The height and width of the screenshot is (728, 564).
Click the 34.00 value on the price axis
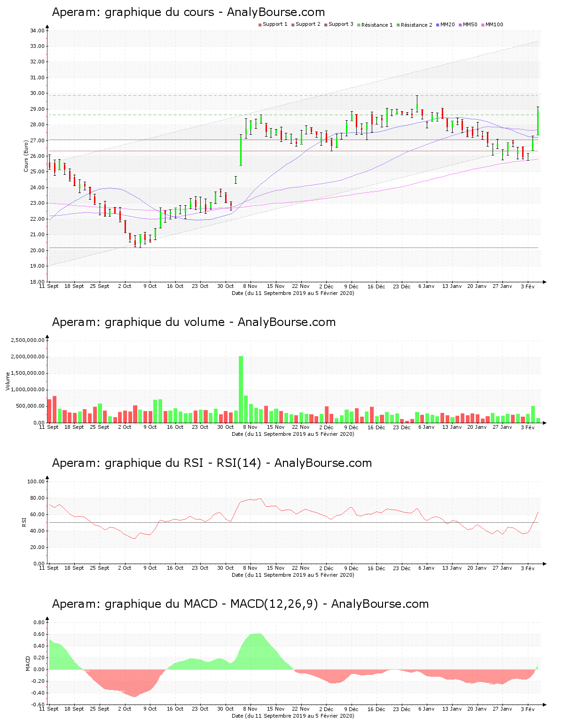click(37, 31)
